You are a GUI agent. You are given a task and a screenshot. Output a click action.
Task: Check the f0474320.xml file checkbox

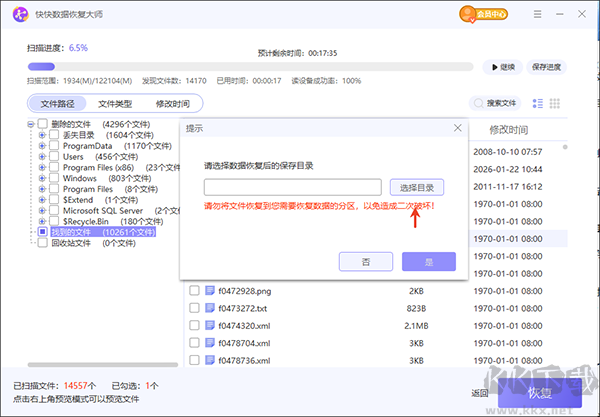point(194,326)
